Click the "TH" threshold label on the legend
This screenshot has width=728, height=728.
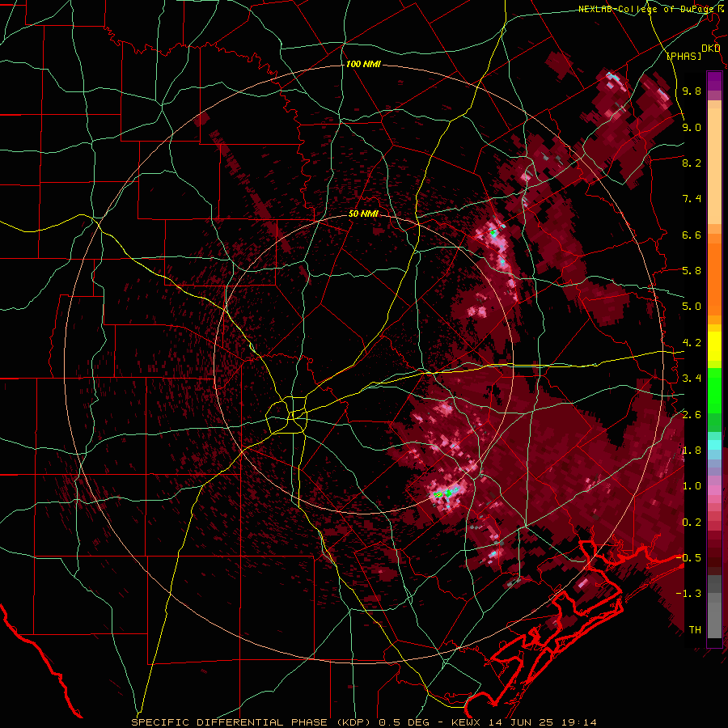[695, 630]
